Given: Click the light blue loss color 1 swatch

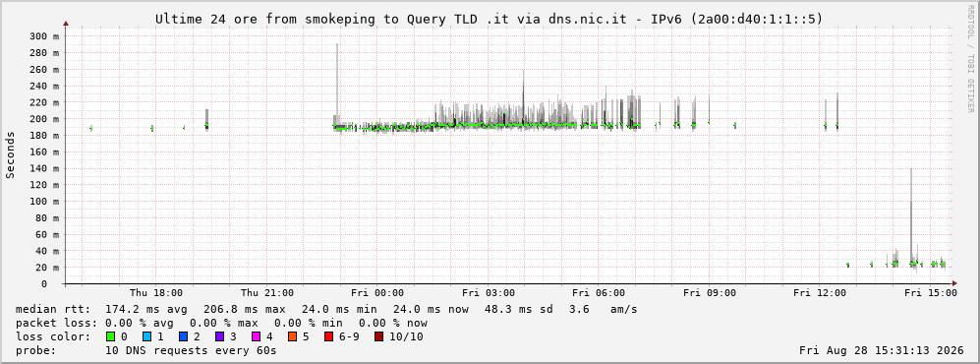Looking at the screenshot, I should click(x=146, y=337).
